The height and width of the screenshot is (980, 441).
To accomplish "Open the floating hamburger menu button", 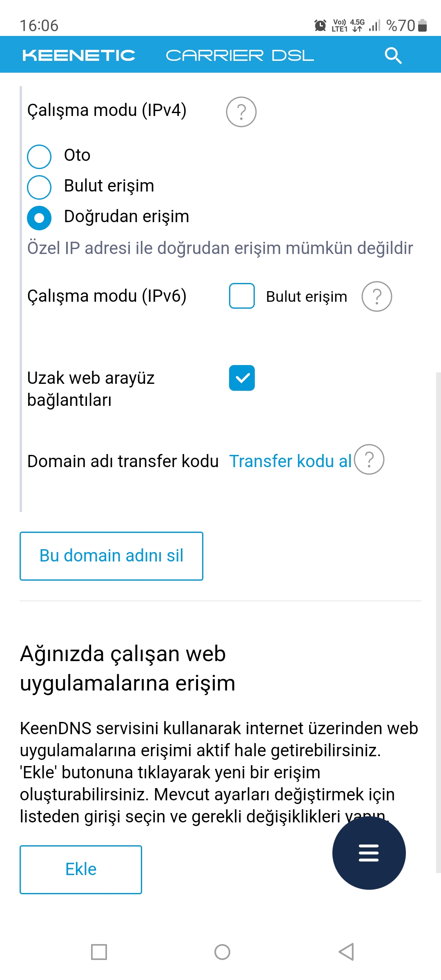I will [x=369, y=853].
